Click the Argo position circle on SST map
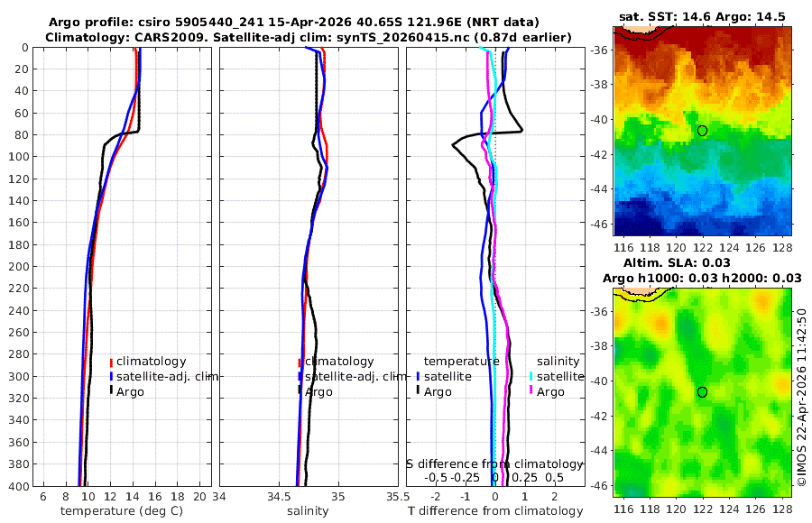 coord(702,131)
